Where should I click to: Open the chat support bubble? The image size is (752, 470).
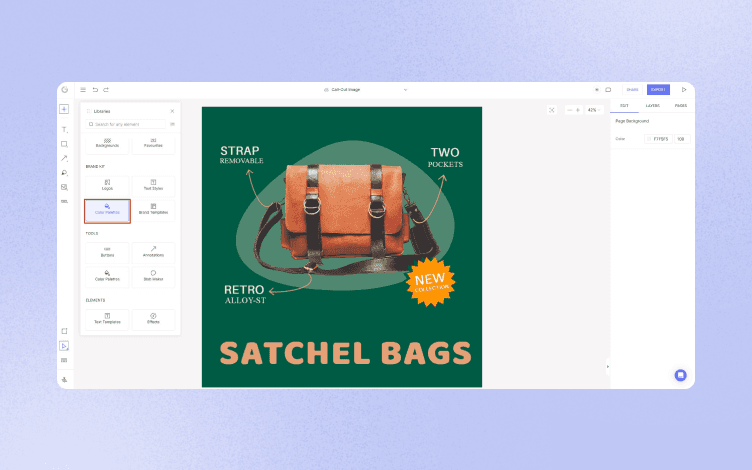click(x=680, y=375)
